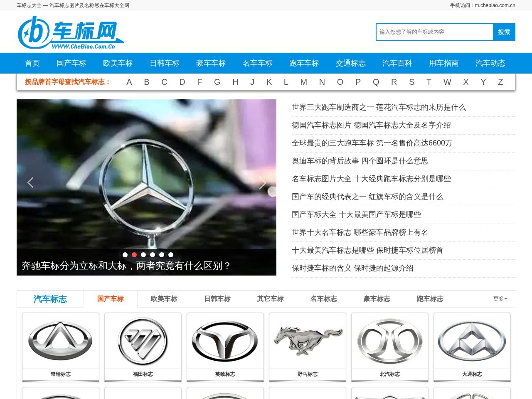Open 红旗车标的含义 article
The height and width of the screenshot is (399, 532).
coord(367,197)
